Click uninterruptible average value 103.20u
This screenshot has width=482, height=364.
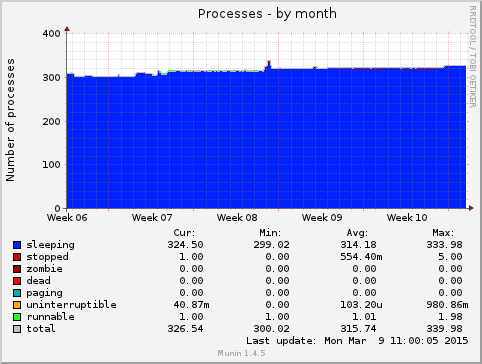point(361,305)
